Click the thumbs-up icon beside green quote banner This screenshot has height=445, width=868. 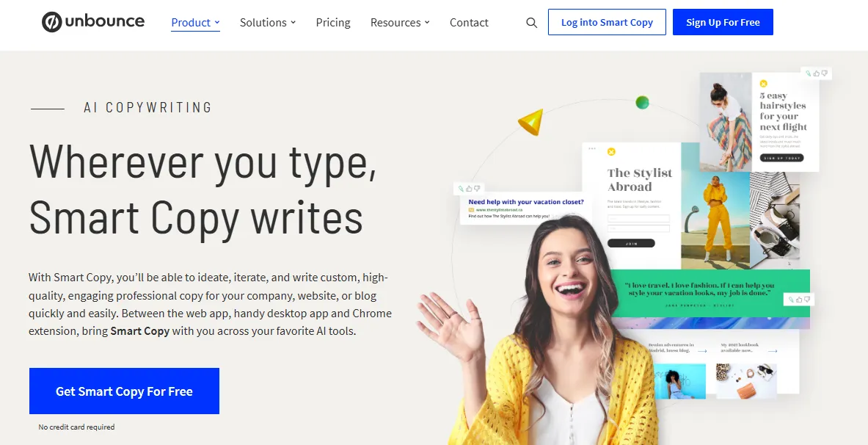pos(799,300)
